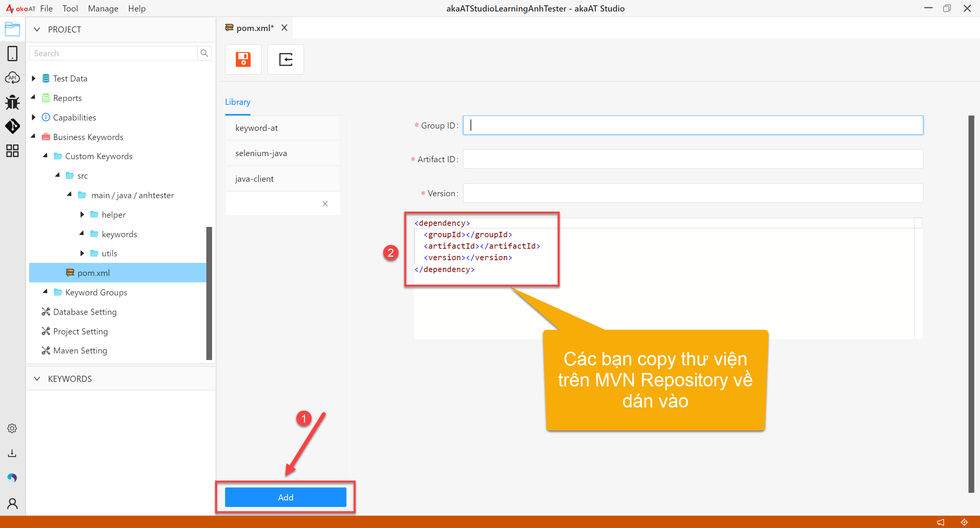Collapse the Custom Keywords folder
This screenshot has width=980, height=528.
[46, 155]
